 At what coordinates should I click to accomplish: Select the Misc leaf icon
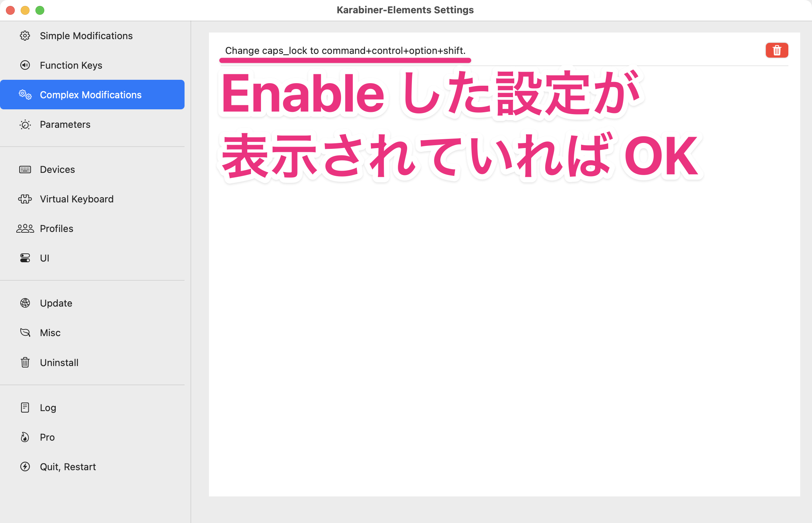[x=25, y=332]
